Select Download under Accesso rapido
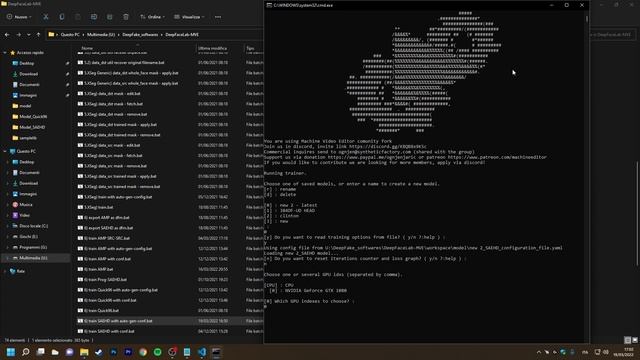The image size is (640, 360). [29, 74]
